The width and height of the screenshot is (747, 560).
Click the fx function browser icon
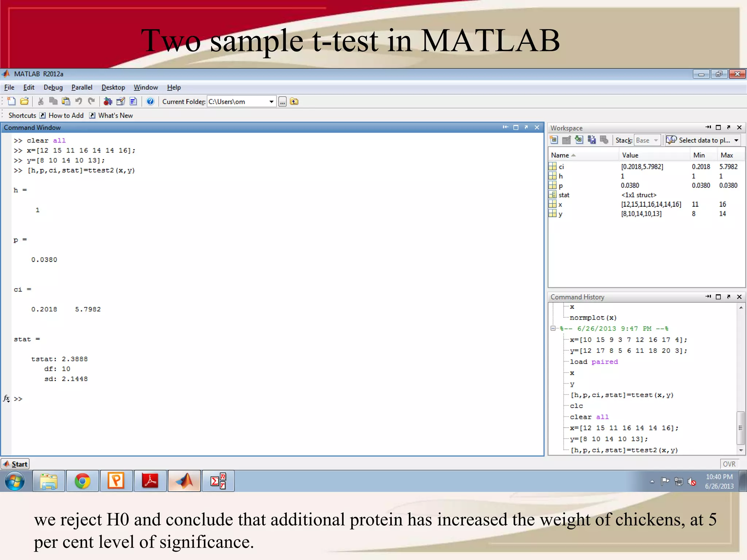(x=7, y=399)
